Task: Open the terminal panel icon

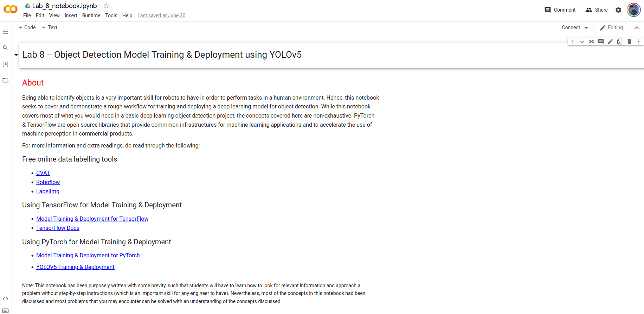Action: tap(5, 310)
